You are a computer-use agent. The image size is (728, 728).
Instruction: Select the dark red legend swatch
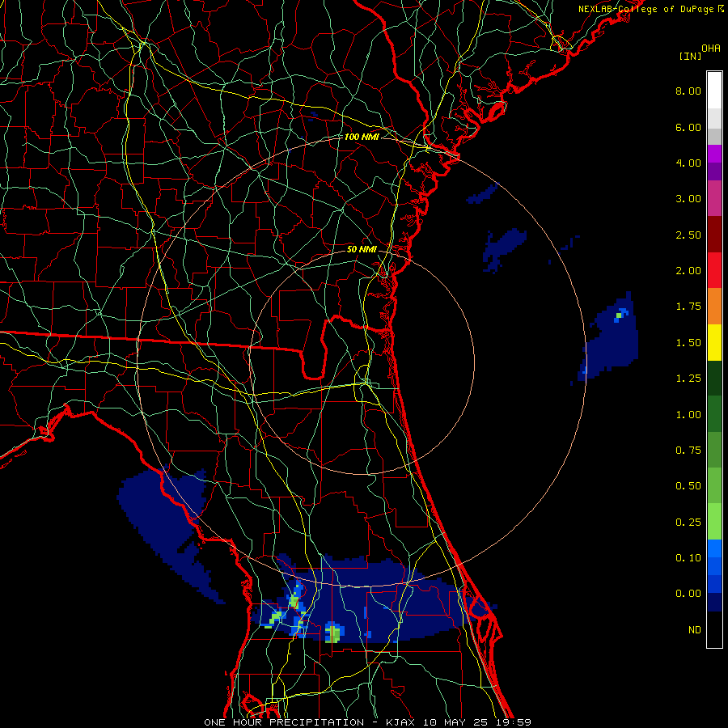(714, 235)
